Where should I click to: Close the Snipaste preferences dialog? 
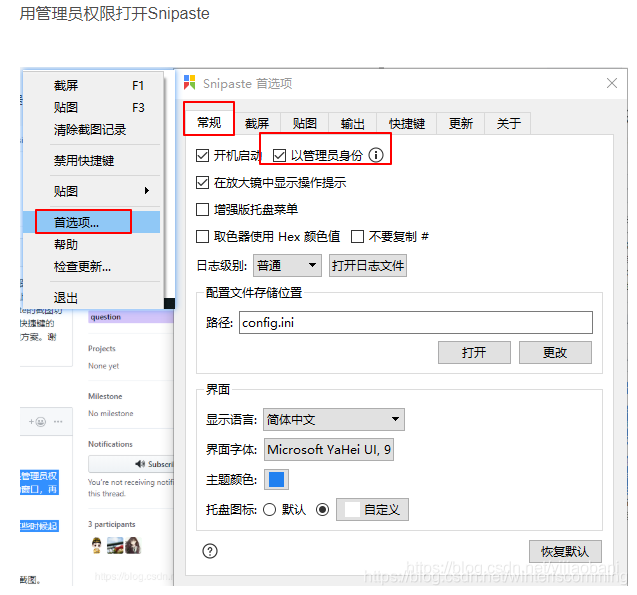pyautogui.click(x=612, y=83)
